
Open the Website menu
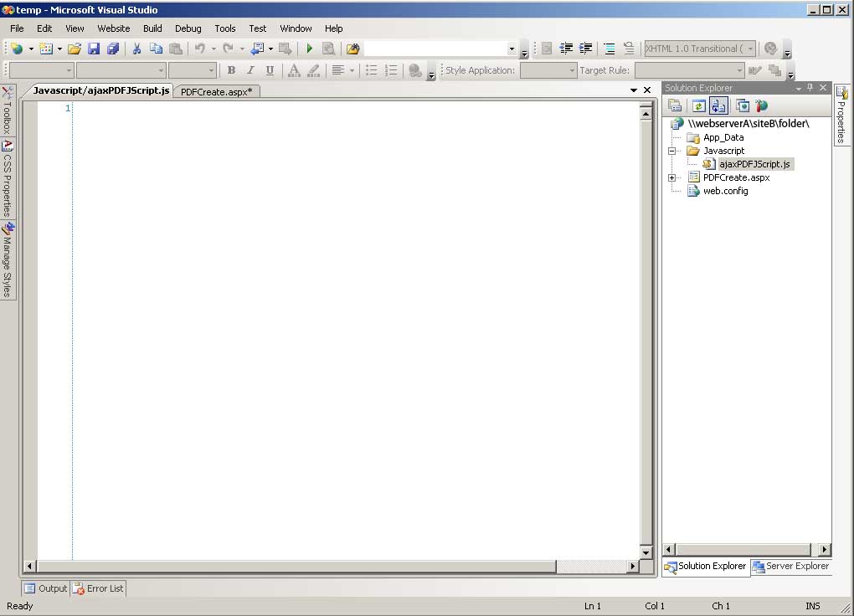pos(113,28)
